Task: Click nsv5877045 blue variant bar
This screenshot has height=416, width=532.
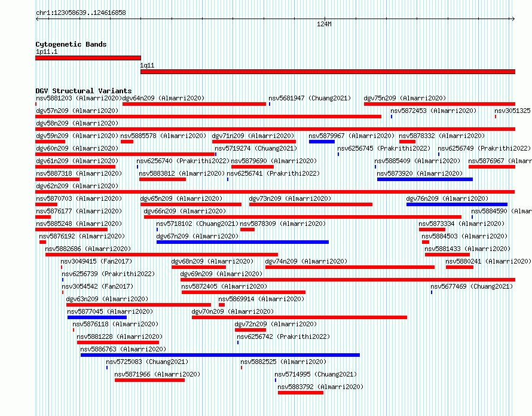Action: click(x=97, y=317)
